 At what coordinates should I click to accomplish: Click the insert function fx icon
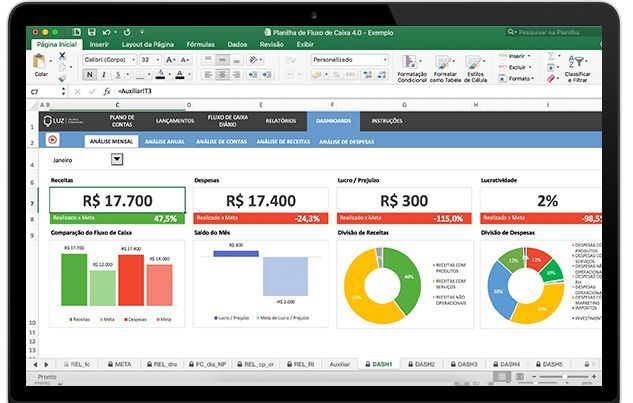coord(107,92)
